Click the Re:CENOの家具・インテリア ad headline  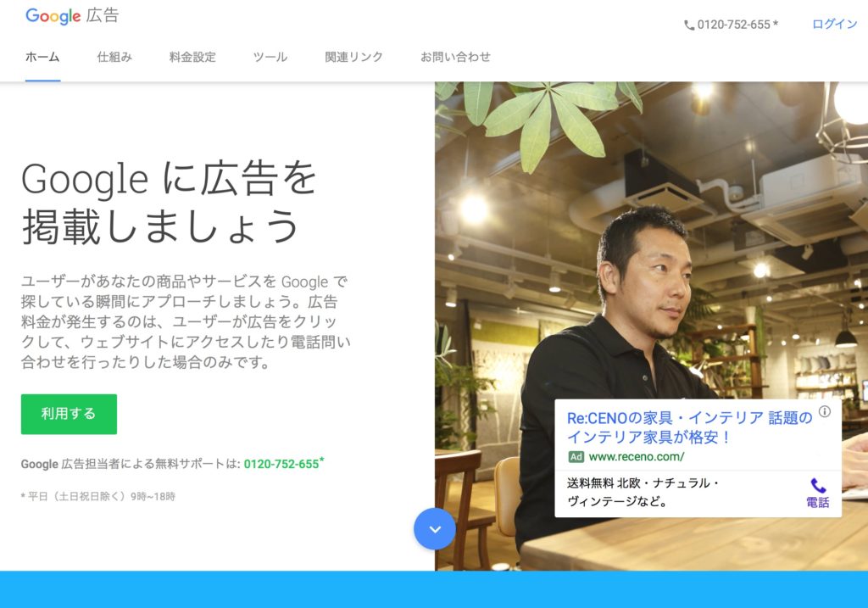[x=690, y=427]
